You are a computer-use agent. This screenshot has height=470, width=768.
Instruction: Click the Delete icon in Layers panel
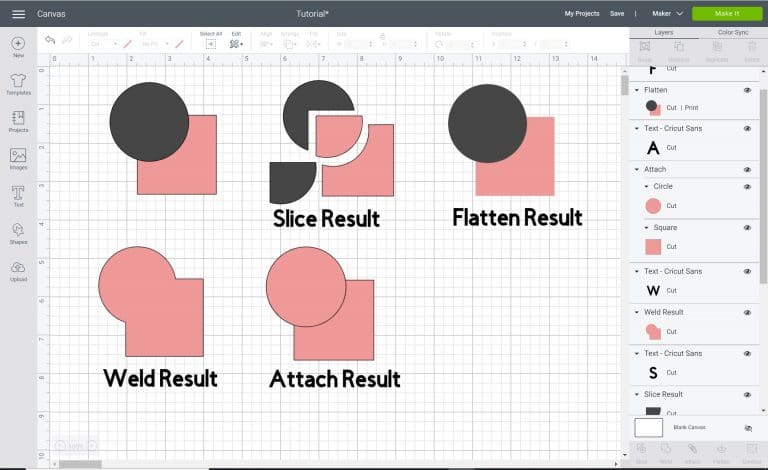click(x=752, y=47)
